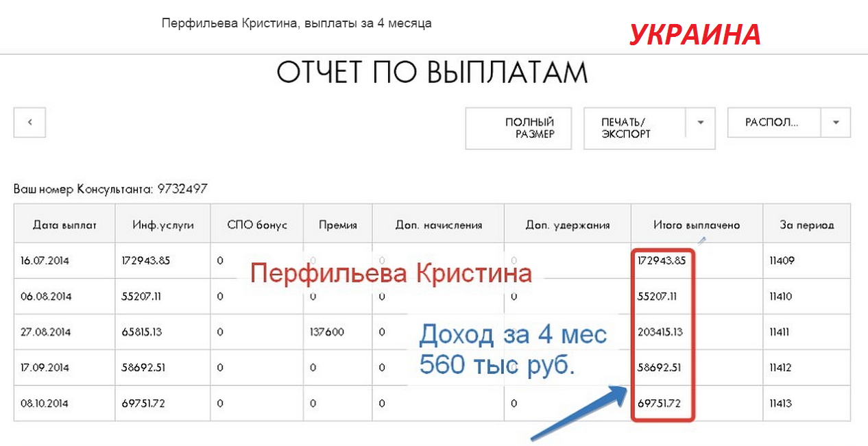This screenshot has width=868, height=446.
Task: Click period cell 11410
Action: point(806,296)
